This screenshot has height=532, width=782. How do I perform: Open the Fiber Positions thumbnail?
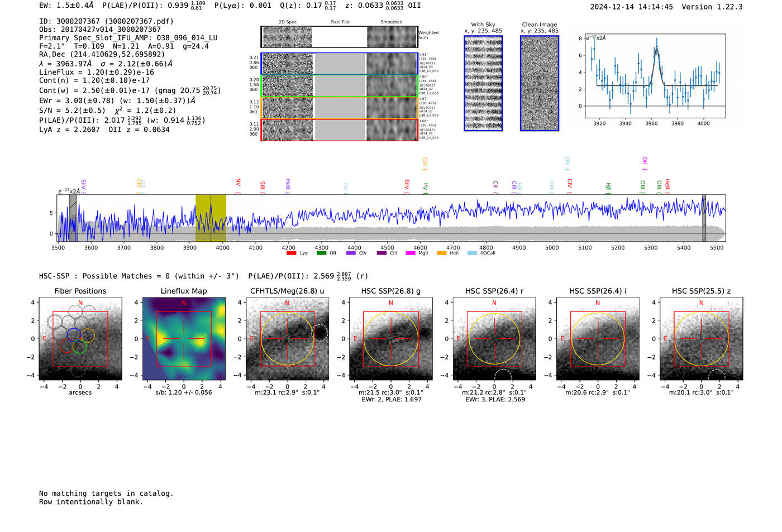[80, 339]
